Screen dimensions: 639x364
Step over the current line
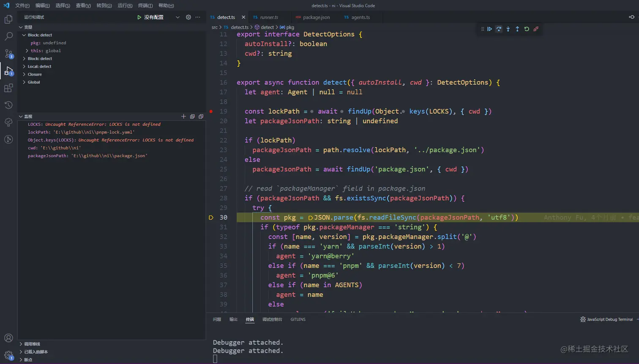click(x=499, y=29)
